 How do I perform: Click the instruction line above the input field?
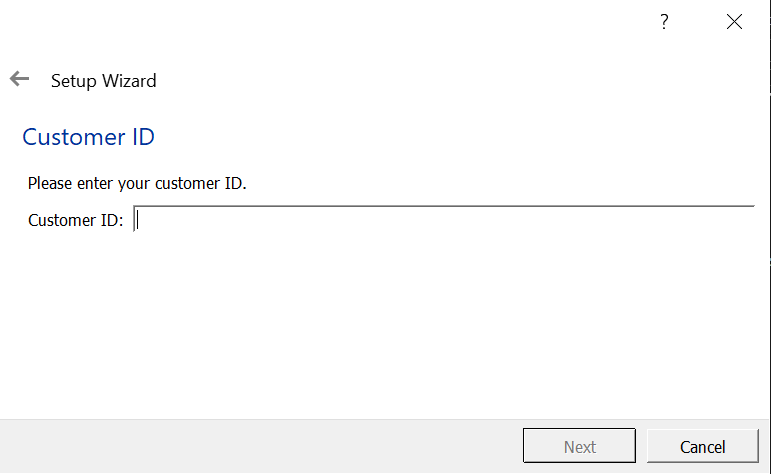click(x=137, y=183)
